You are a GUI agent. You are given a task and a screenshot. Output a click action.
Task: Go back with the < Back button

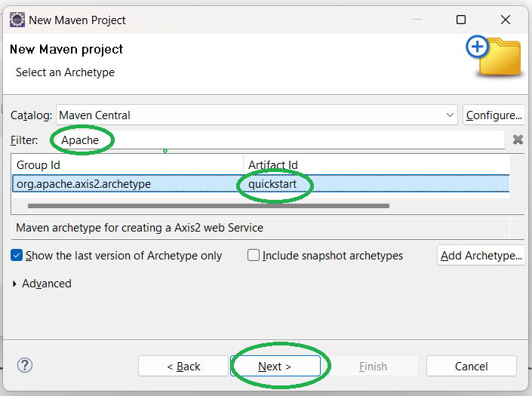183,367
